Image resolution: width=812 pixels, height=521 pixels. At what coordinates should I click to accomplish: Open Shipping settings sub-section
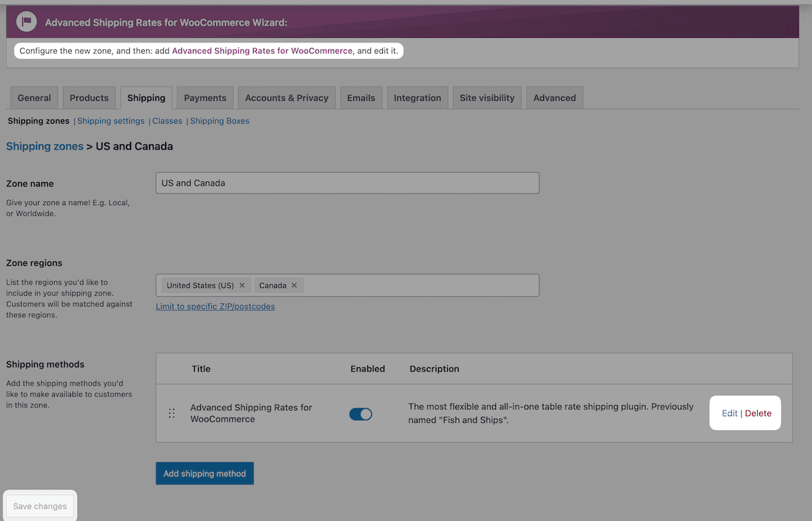111,121
